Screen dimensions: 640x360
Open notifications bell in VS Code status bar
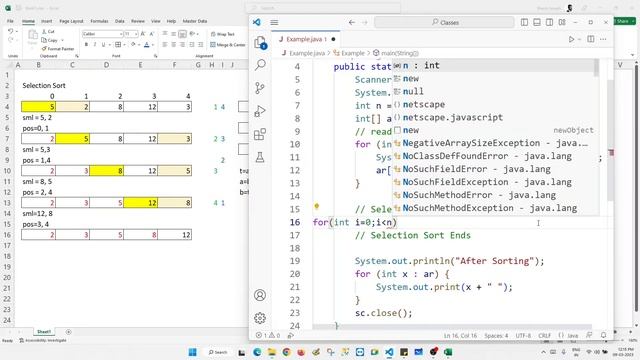pos(604,336)
